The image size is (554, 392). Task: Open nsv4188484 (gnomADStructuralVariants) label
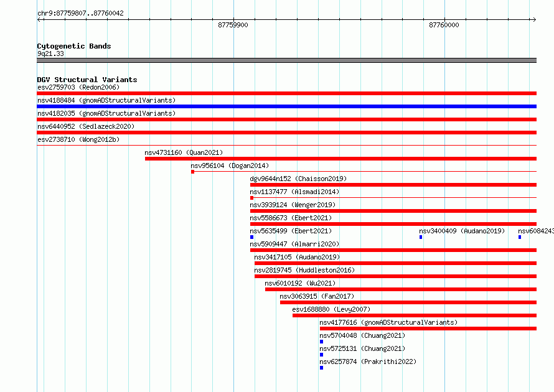pyautogui.click(x=106, y=100)
